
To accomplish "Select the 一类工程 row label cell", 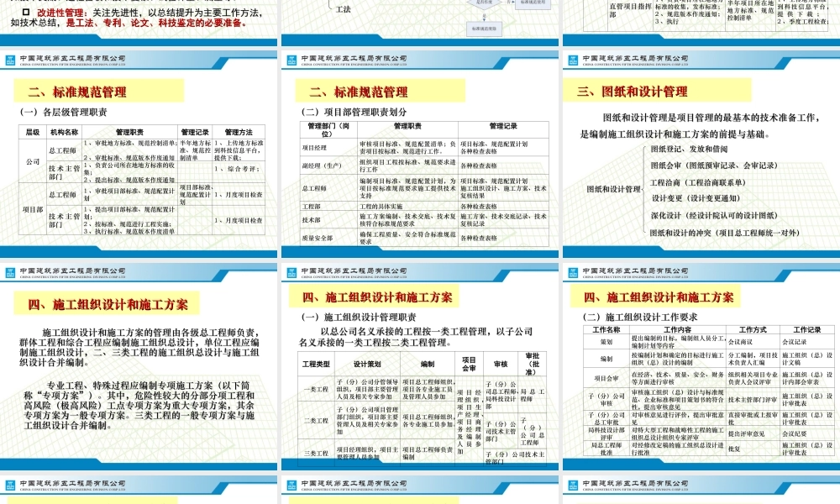I will (x=317, y=389).
